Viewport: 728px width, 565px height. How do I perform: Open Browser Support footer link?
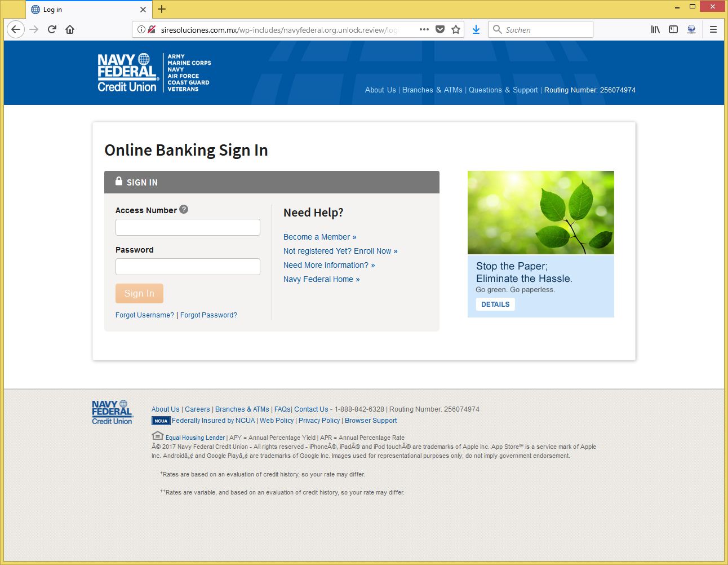click(x=371, y=421)
